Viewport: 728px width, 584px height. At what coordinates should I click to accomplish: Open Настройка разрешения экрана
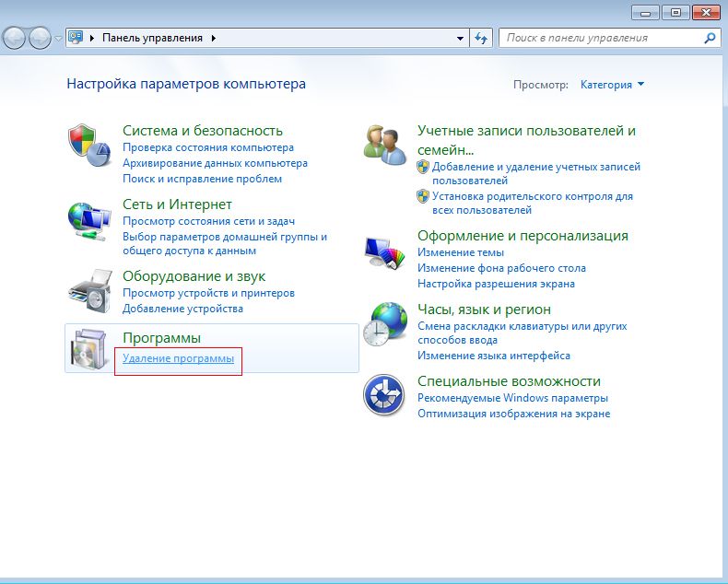[496, 284]
